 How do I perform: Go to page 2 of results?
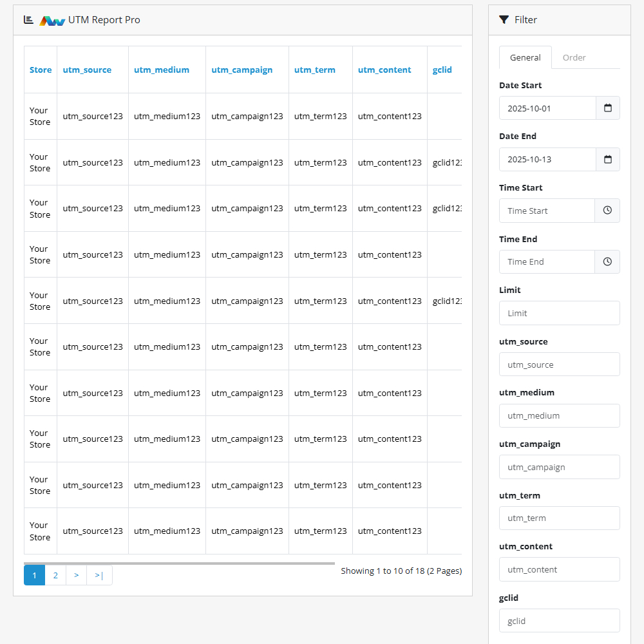click(x=55, y=575)
